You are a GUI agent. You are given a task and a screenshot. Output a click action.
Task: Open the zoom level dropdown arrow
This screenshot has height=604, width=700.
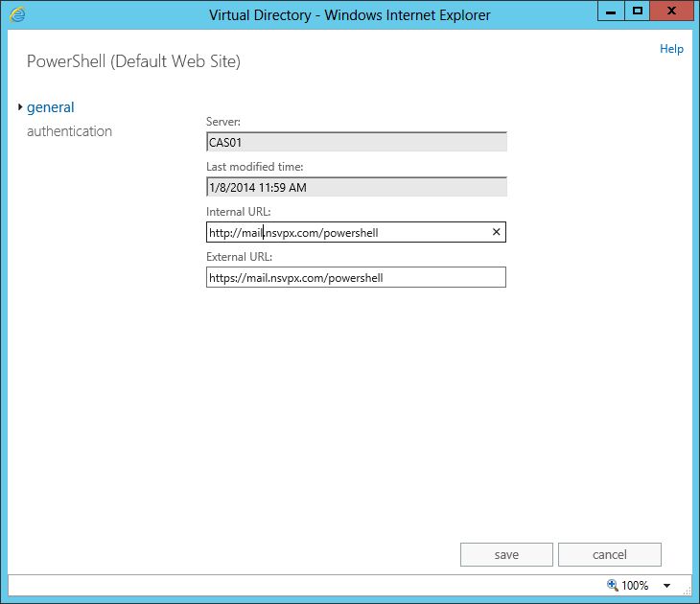click(666, 586)
